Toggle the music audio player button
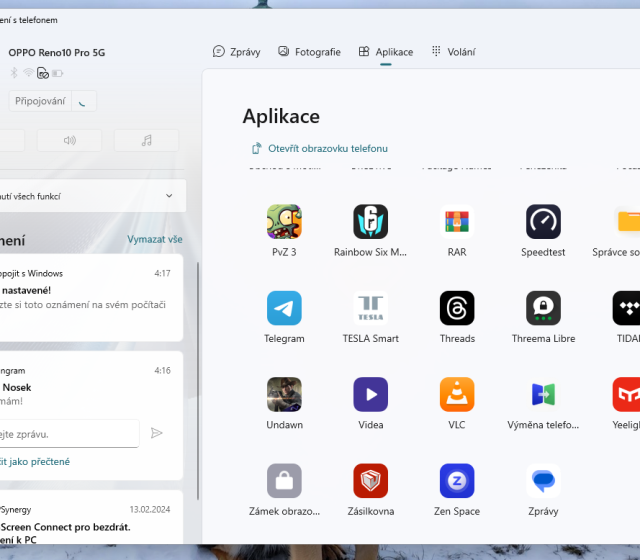640x560 pixels. coord(146,140)
